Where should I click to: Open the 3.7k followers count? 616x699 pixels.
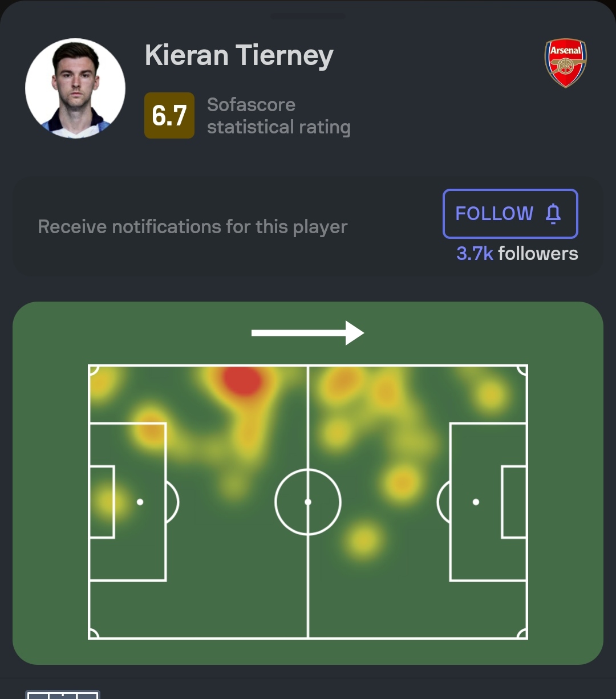click(517, 253)
